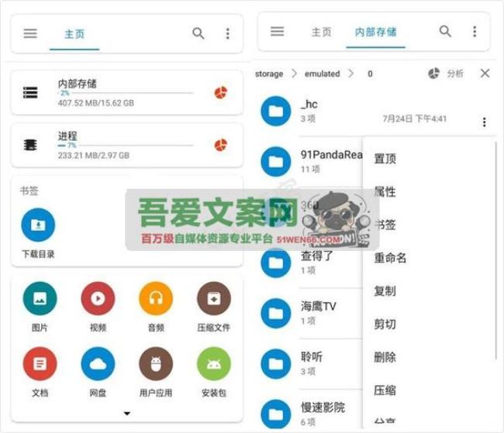Expand more categories with the down arrow
The width and height of the screenshot is (504, 433).
pyautogui.click(x=127, y=414)
